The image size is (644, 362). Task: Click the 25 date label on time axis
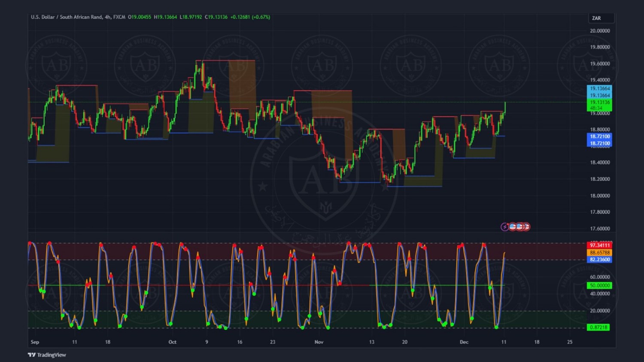570,342
